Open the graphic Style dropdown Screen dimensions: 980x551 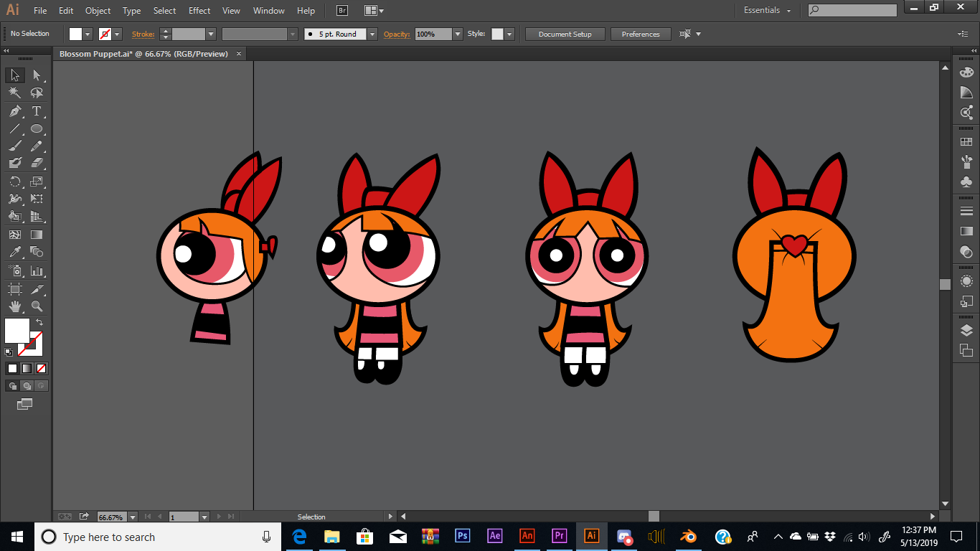tap(509, 34)
